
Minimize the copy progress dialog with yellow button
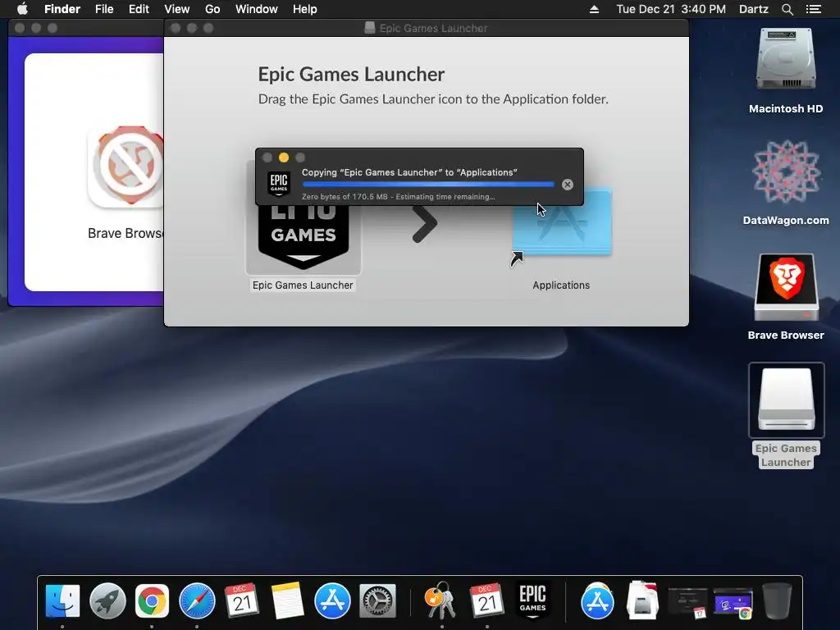click(x=284, y=157)
